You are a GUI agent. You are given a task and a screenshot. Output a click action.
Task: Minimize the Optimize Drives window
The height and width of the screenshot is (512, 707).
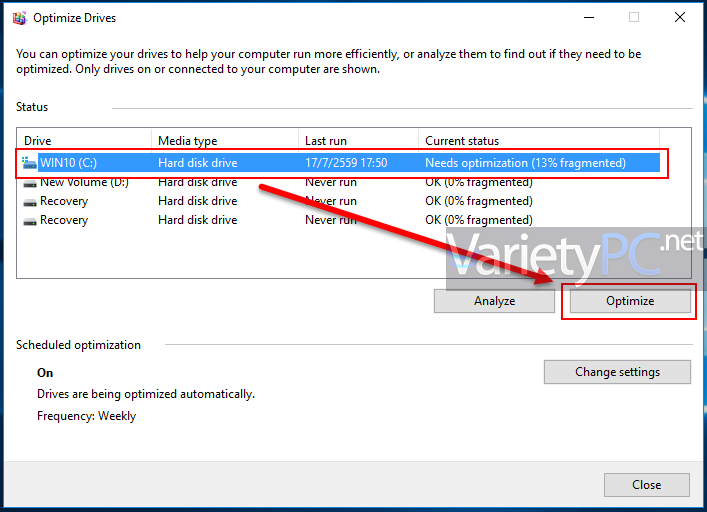pos(589,18)
